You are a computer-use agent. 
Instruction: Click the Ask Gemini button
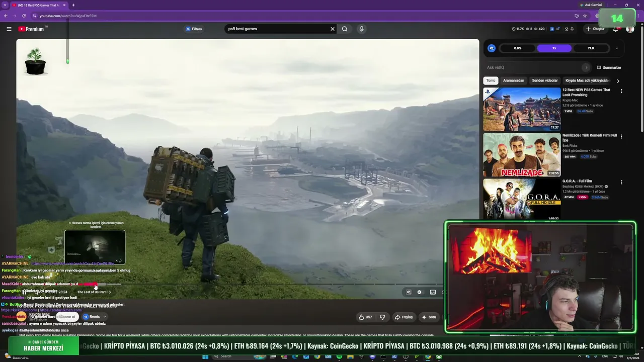(x=591, y=5)
